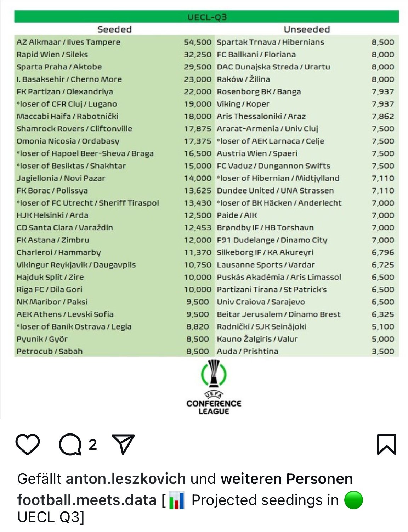The height and width of the screenshot is (532, 408).
Task: Tap the green circle emoji in caption
Action: (353, 500)
